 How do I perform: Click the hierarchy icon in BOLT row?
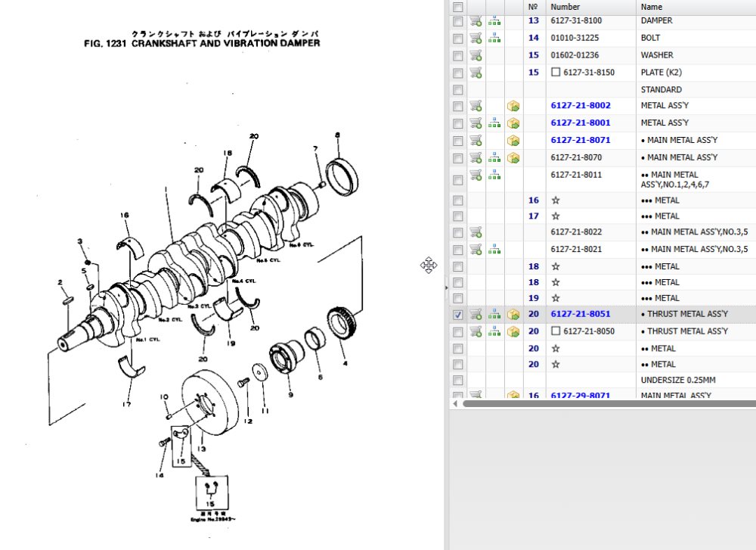tap(494, 38)
